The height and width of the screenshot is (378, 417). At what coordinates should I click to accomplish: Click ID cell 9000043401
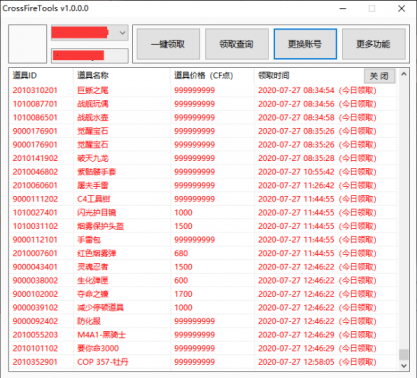pos(35,267)
